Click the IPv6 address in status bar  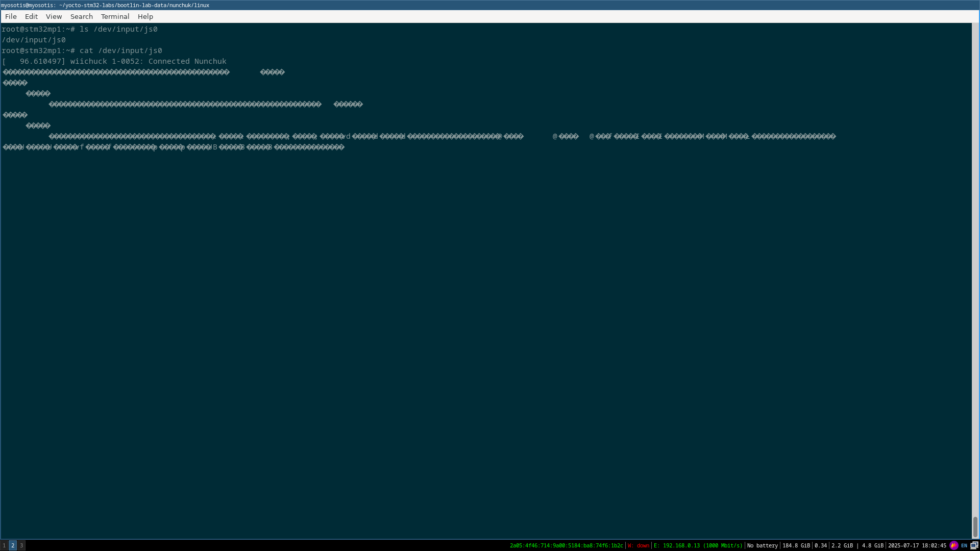click(x=566, y=545)
